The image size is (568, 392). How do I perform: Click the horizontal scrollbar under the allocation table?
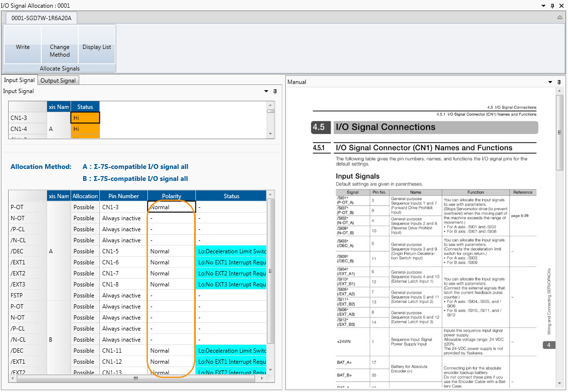[x=136, y=379]
